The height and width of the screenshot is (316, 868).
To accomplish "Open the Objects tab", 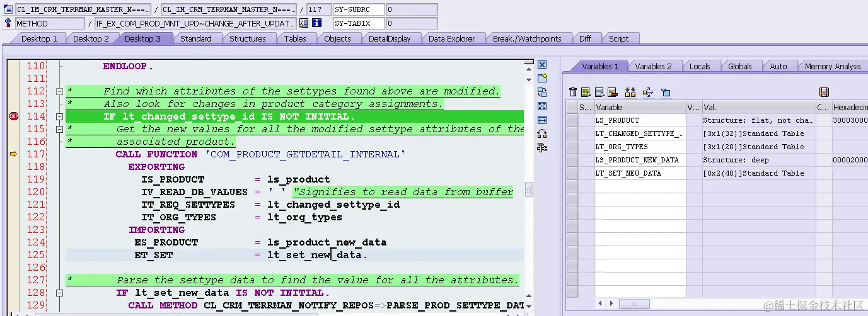I will pos(337,38).
